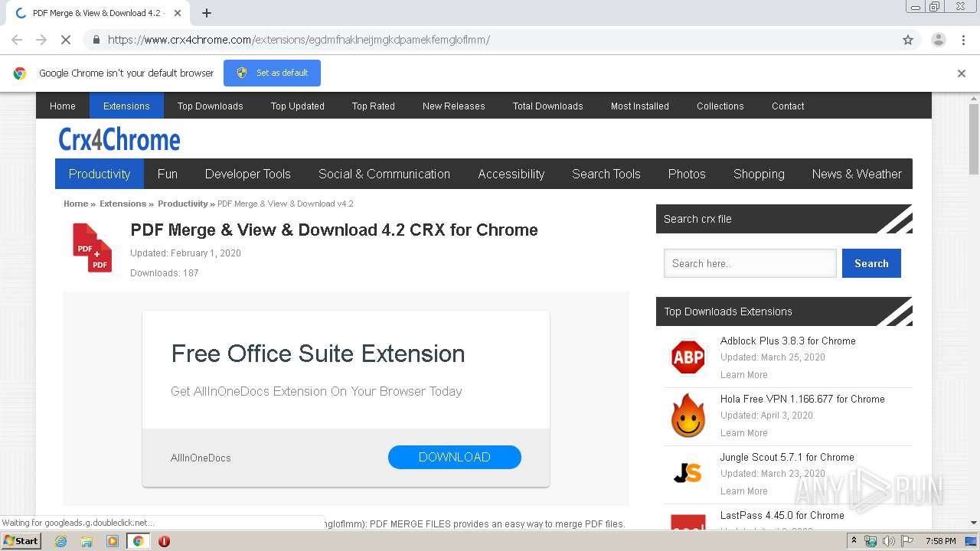Screen dimensions: 980x551
Task: Click the address bar URL
Action: click(x=299, y=40)
